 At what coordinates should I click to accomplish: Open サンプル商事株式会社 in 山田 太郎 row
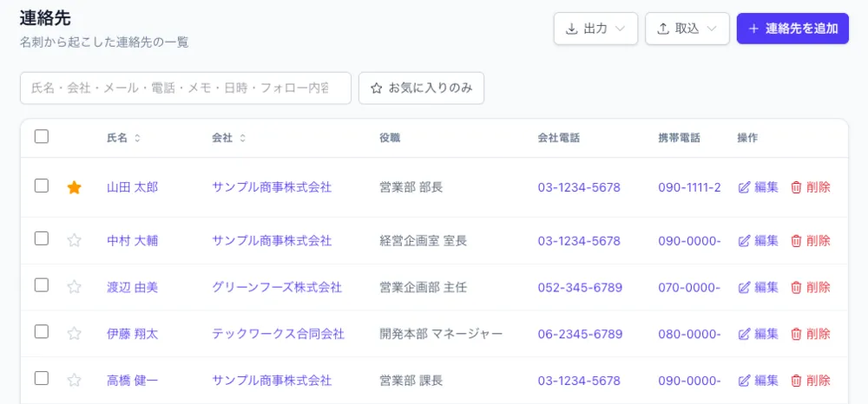pos(272,187)
